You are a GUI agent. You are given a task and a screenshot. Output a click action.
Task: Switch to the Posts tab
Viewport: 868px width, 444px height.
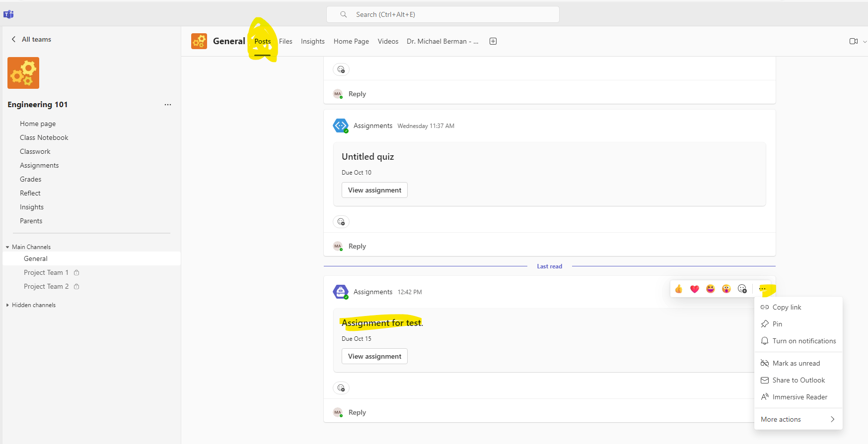[263, 41]
